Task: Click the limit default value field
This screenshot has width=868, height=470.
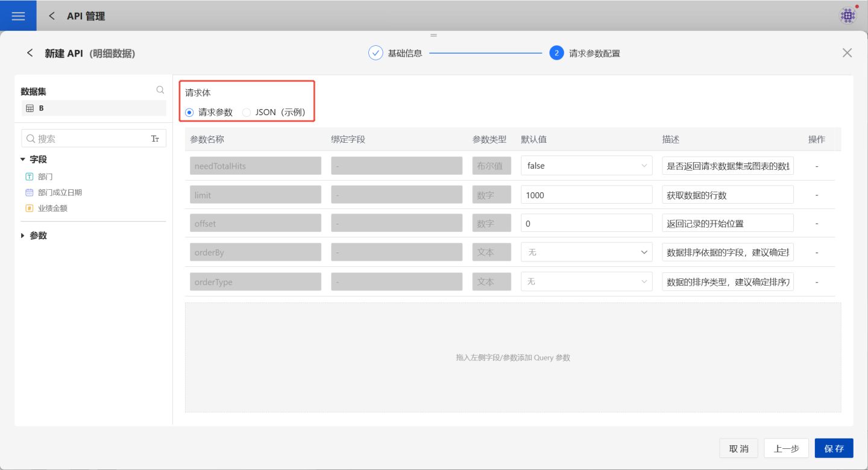Action: pos(586,195)
